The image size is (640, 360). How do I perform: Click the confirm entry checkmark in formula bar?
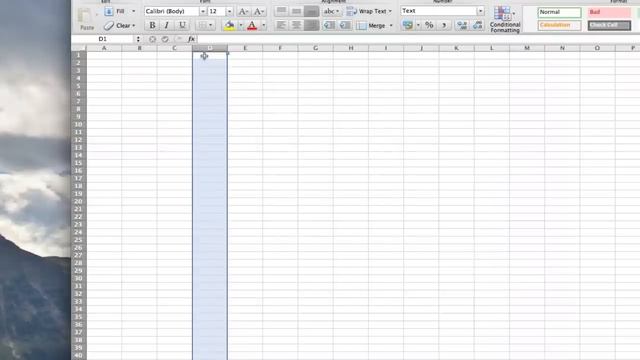pos(165,39)
